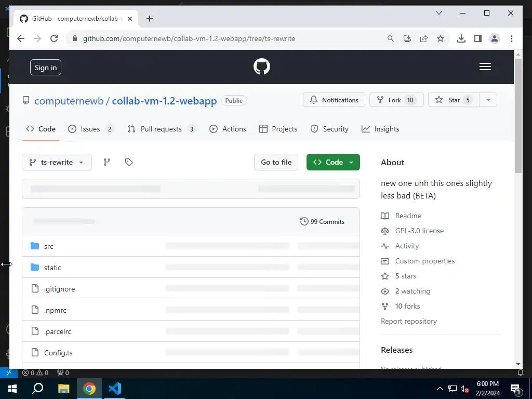Open the .gitignore file
Image resolution: width=532 pixels, height=399 pixels.
[59, 289]
